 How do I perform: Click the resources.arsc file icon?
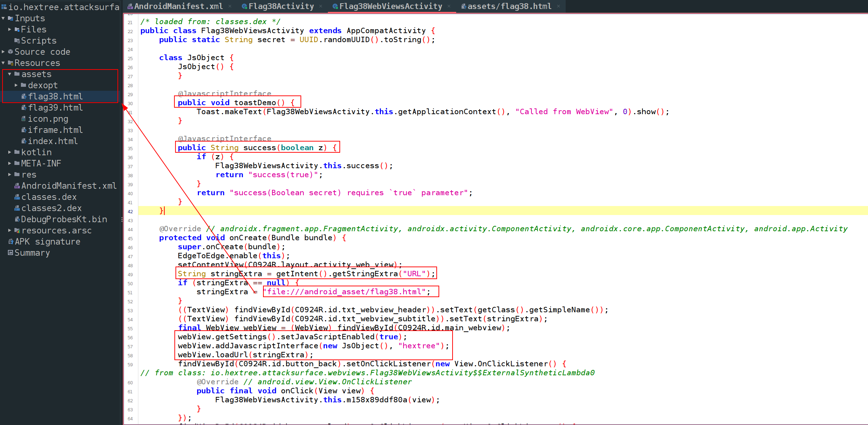click(x=17, y=231)
